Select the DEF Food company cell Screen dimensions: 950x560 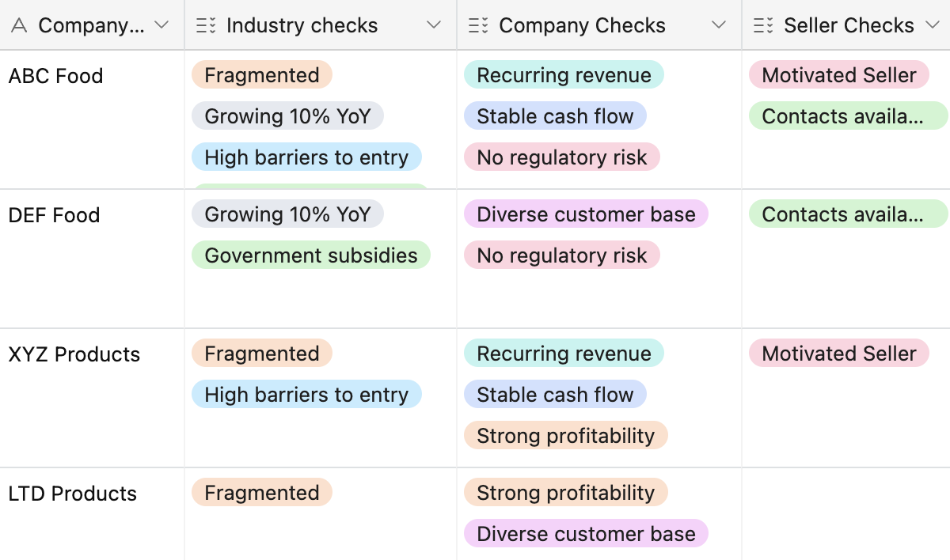click(54, 215)
